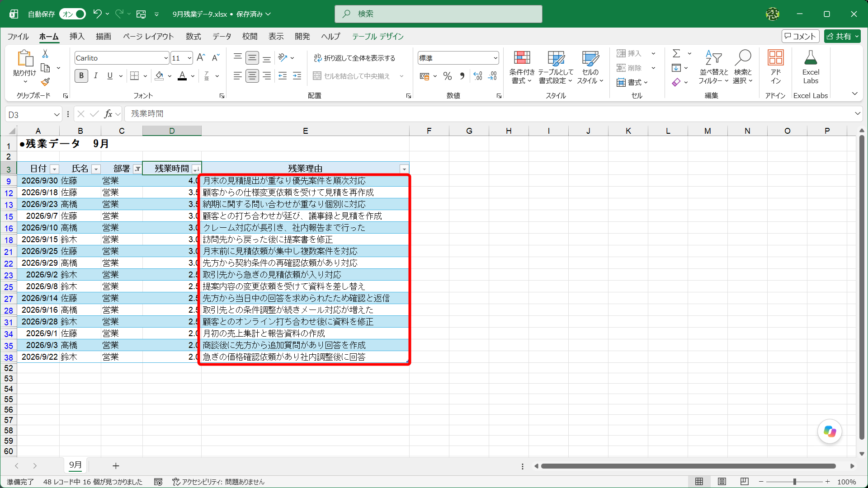Viewport: 868px width, 488px height.
Task: Switch to the 校閲 tab
Action: click(x=250, y=37)
